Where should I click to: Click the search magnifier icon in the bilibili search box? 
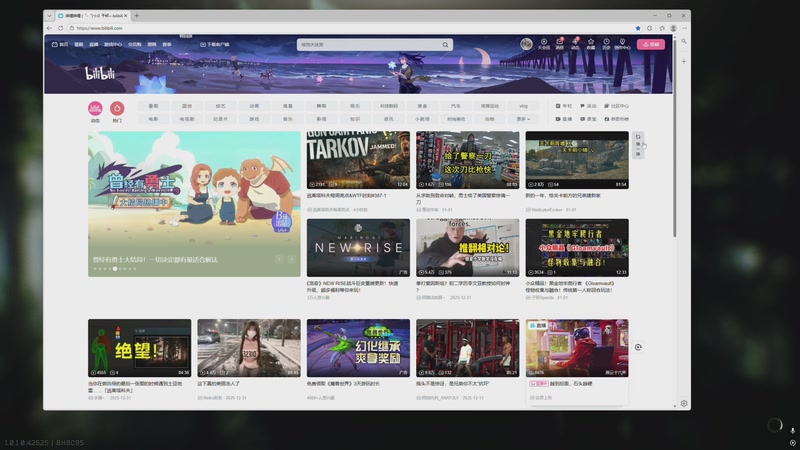tap(445, 45)
